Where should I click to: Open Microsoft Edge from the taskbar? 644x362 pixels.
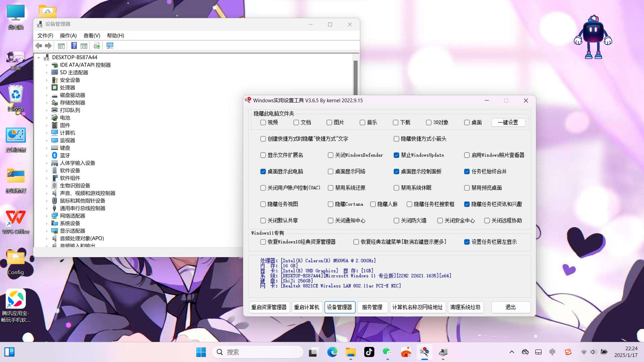pos(332,352)
